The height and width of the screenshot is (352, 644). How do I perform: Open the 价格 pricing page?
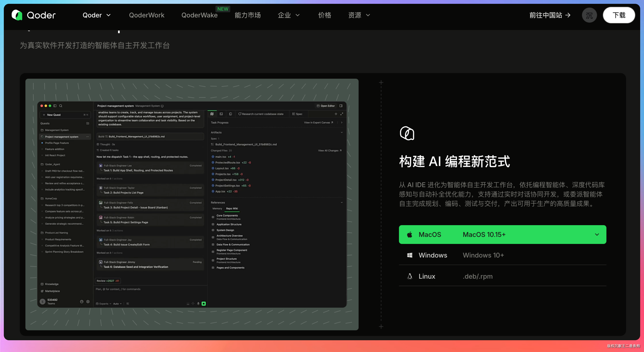[325, 15]
